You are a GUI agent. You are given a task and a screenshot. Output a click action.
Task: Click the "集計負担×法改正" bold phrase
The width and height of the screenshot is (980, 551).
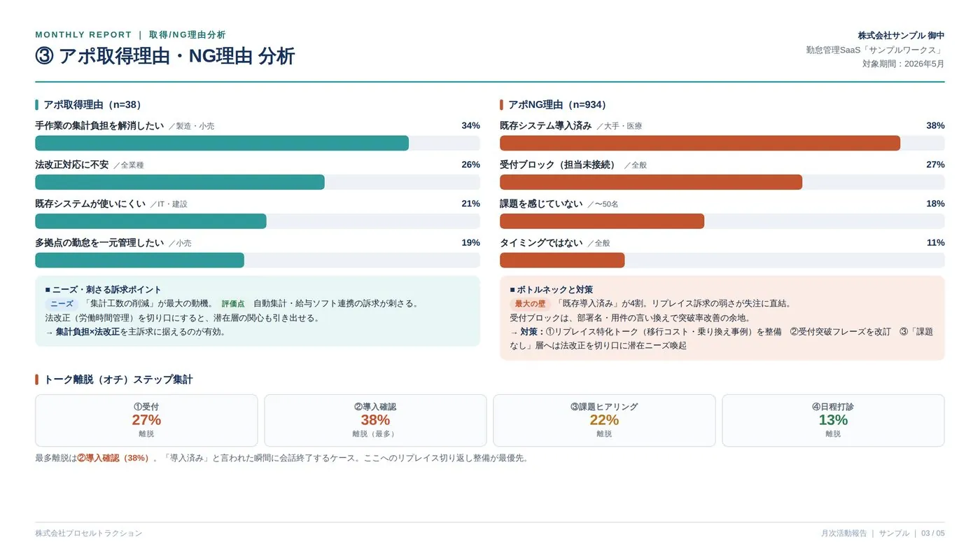[x=87, y=332]
